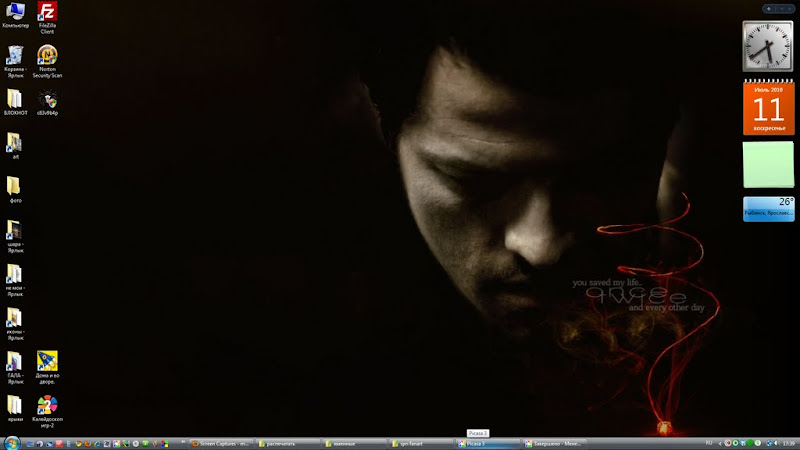800x450 pixels.
Task: Open the БЛОКНОТ folder
Action: pyautogui.click(x=15, y=102)
